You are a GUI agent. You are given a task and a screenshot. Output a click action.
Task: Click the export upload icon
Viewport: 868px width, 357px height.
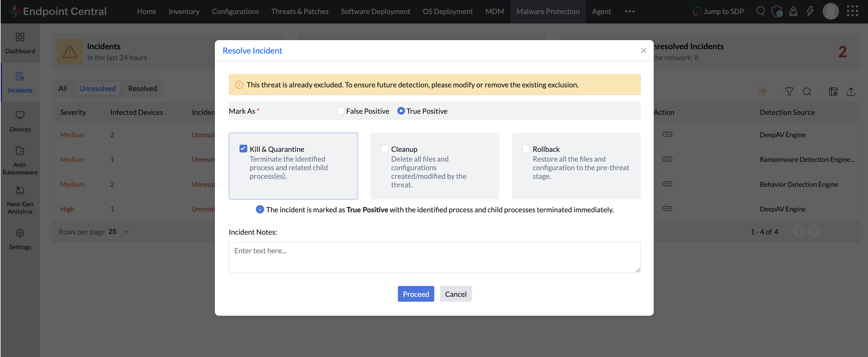[x=851, y=91]
